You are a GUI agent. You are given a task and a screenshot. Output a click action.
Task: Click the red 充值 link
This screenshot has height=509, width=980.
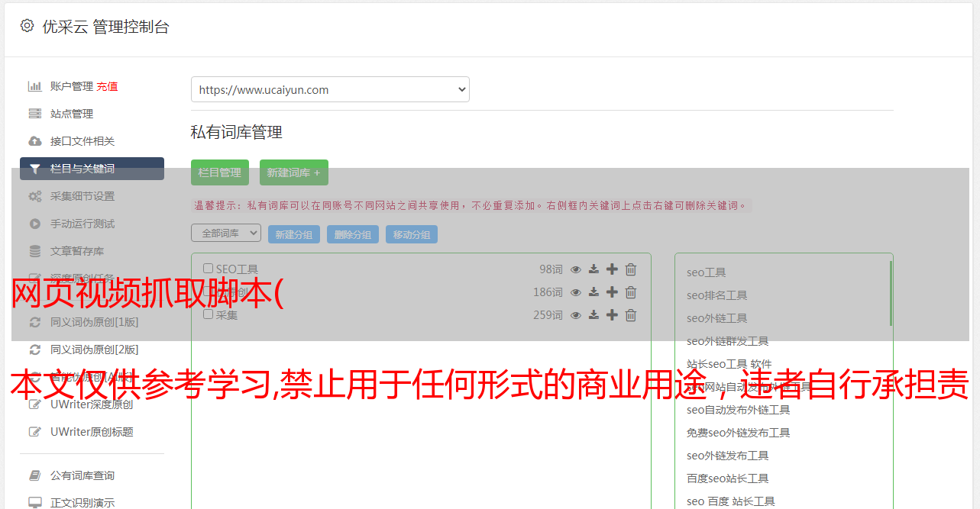pyautogui.click(x=107, y=86)
